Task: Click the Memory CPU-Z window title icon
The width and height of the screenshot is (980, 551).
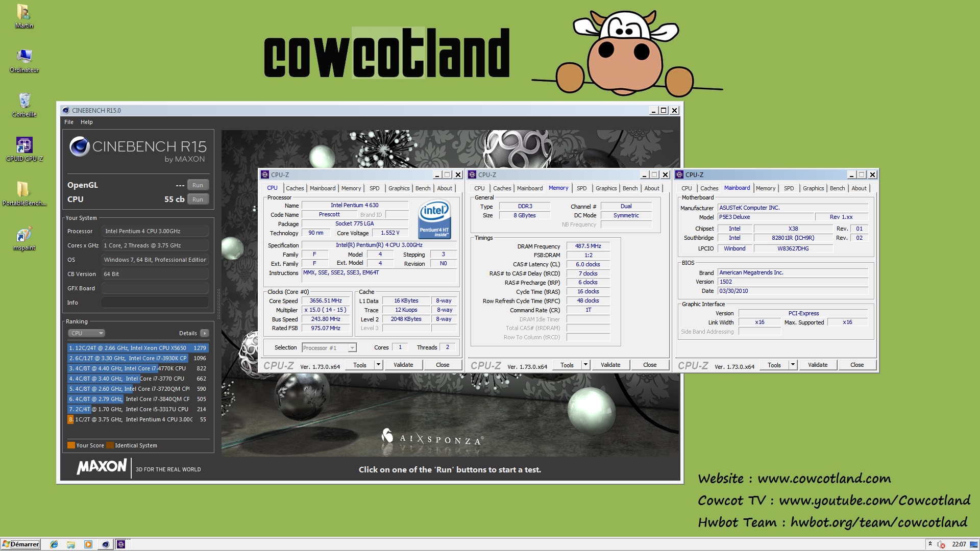Action: coord(472,174)
